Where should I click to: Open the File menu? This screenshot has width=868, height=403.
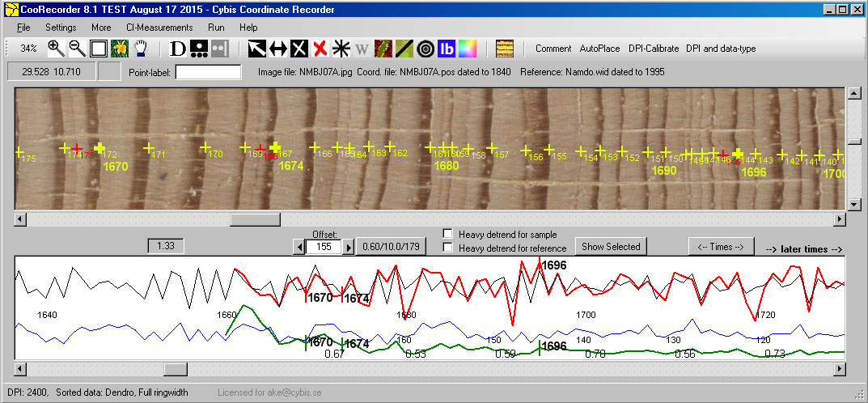tap(23, 28)
